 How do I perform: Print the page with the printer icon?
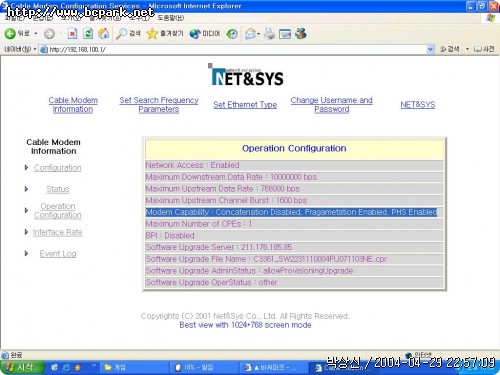269,34
